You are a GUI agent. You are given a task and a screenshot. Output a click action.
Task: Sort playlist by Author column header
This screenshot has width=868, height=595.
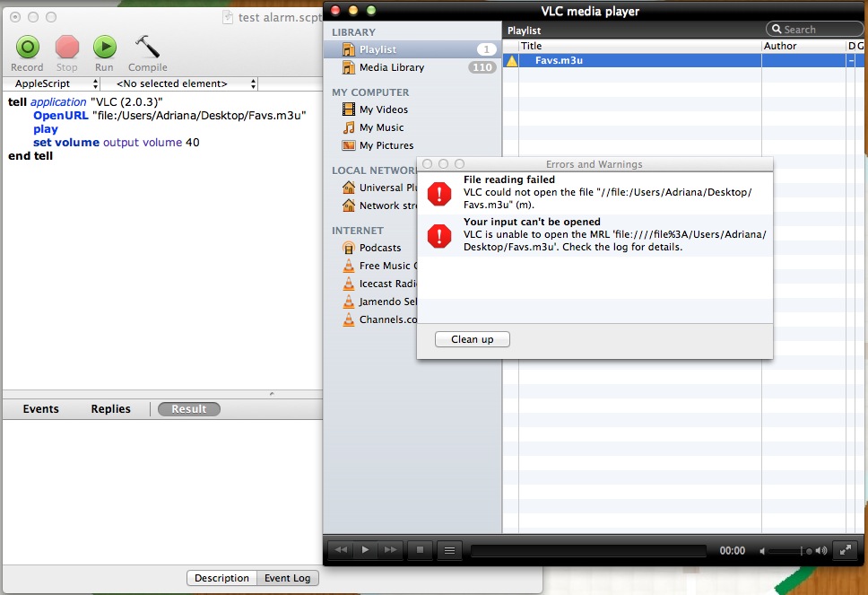(x=803, y=46)
